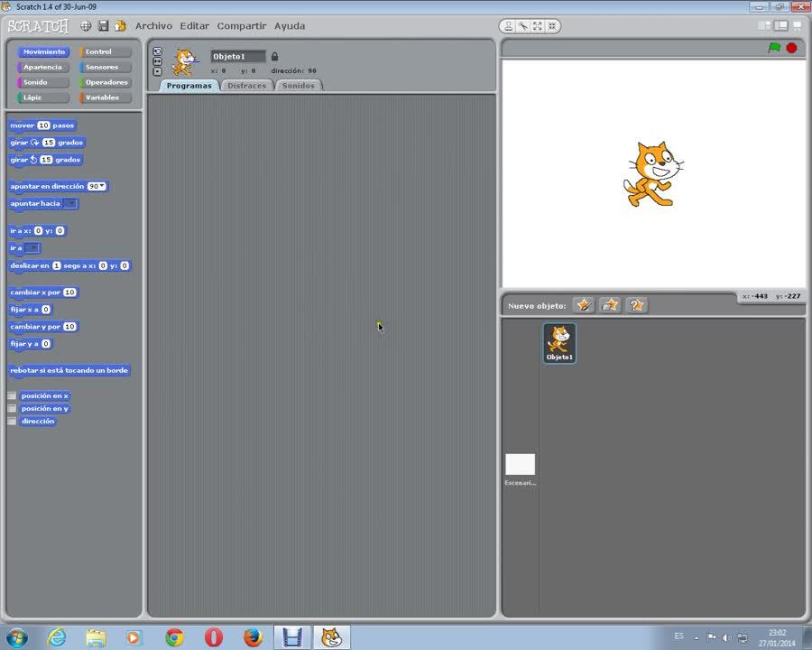Screen dimensions: 812x650
Task: Click the save project floppy icon
Action: pos(103,26)
